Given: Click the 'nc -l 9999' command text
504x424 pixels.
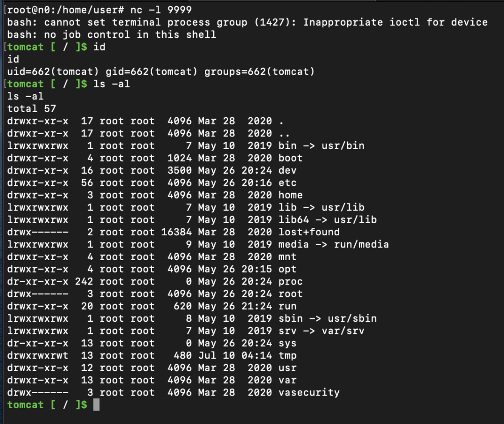Looking at the screenshot, I should 161,10.
